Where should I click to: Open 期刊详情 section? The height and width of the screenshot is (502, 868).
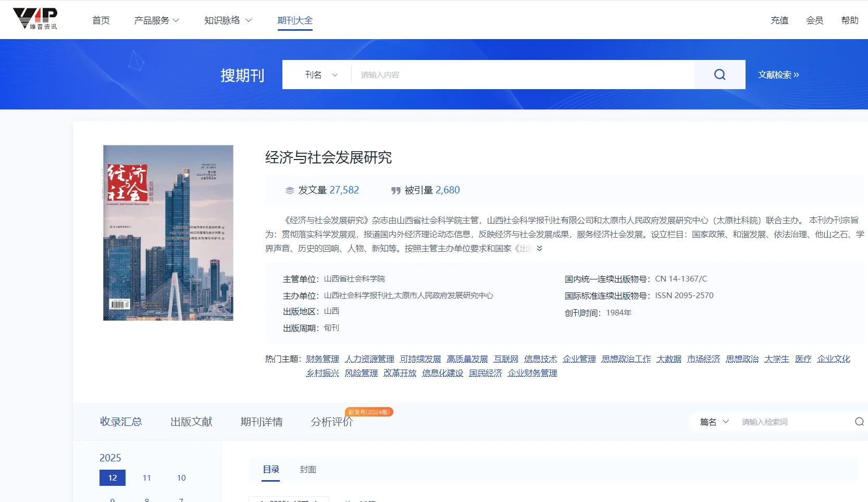262,422
